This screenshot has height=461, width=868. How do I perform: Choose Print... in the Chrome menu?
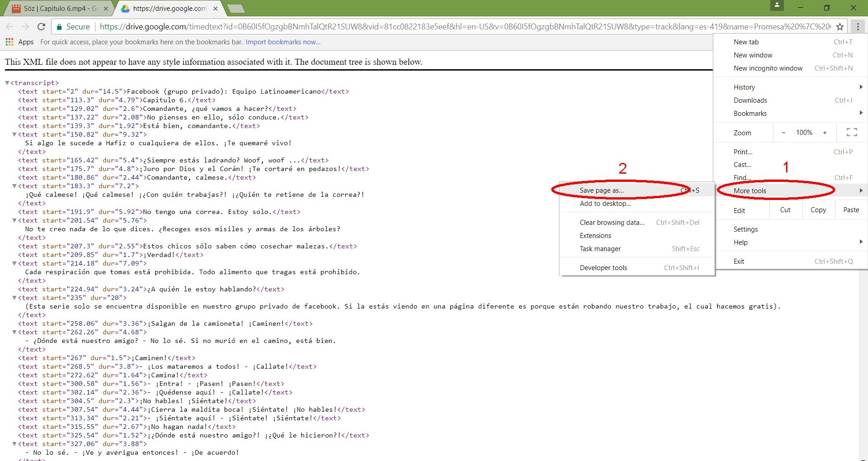coord(791,152)
